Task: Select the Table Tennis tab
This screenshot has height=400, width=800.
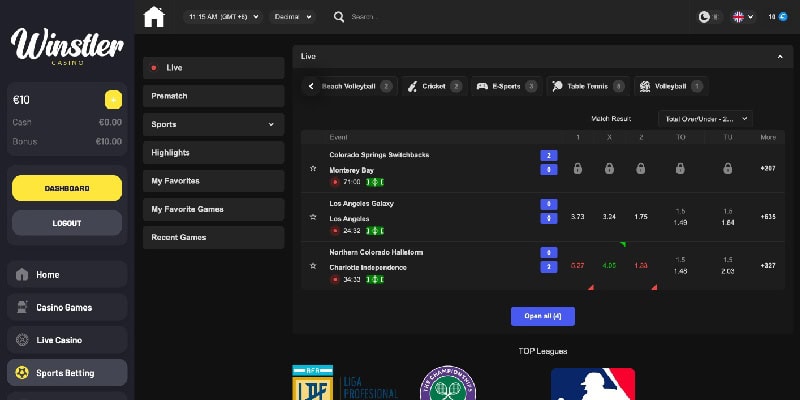Action: click(588, 86)
